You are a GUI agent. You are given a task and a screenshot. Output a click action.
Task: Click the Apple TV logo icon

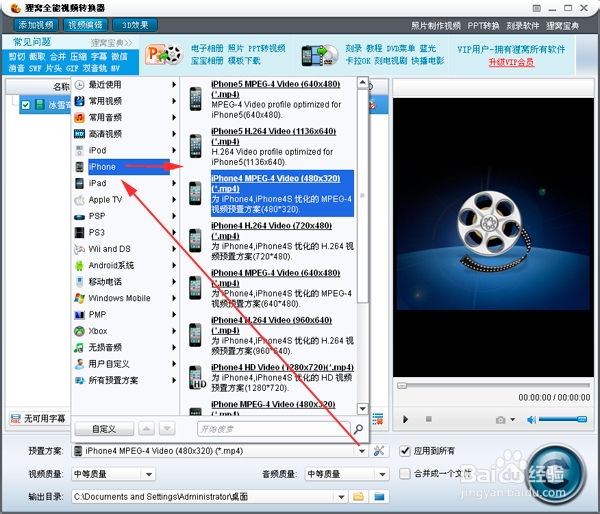pyautogui.click(x=79, y=200)
